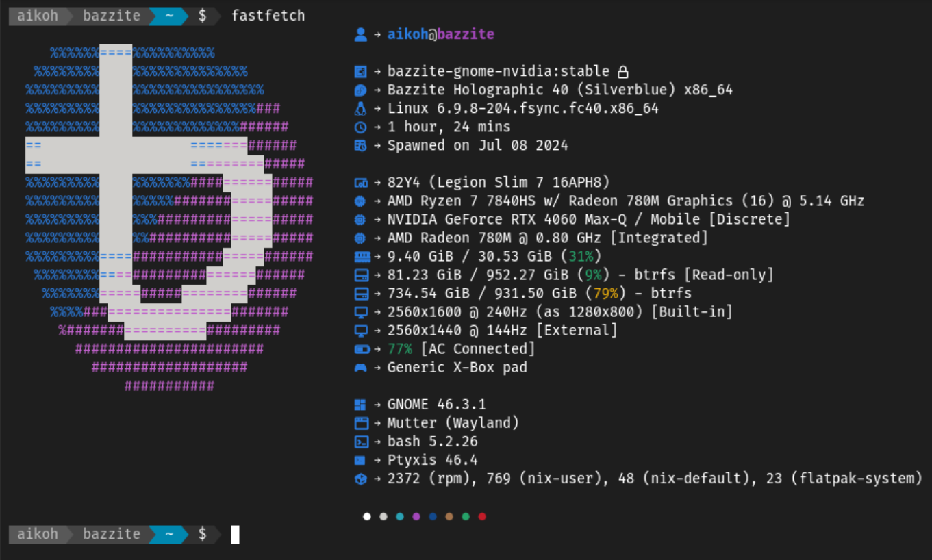Click the window icon beside Mutter (Wayland)
Screen dimensions: 932x560
(361, 423)
